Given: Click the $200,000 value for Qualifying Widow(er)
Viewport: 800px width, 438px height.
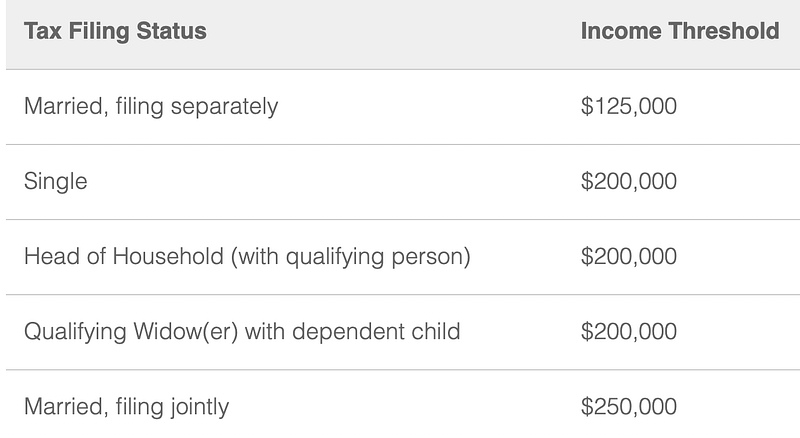Looking at the screenshot, I should coord(629,331).
